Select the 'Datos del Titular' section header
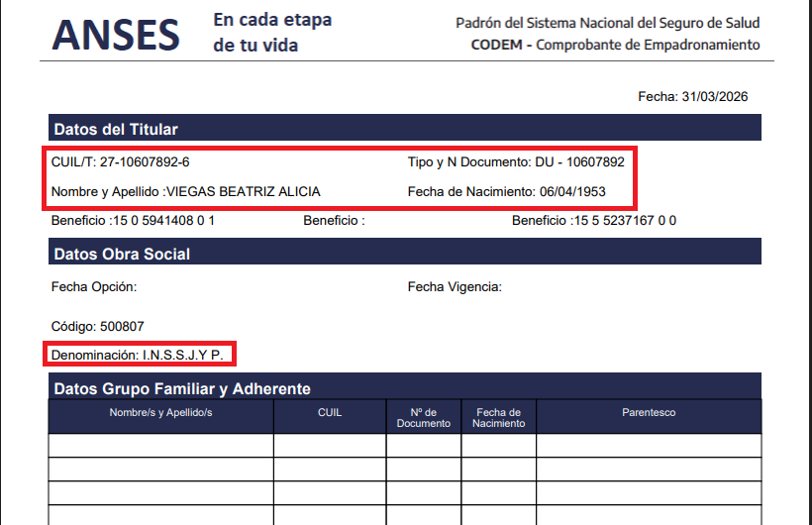This screenshot has height=525, width=812. (x=116, y=129)
